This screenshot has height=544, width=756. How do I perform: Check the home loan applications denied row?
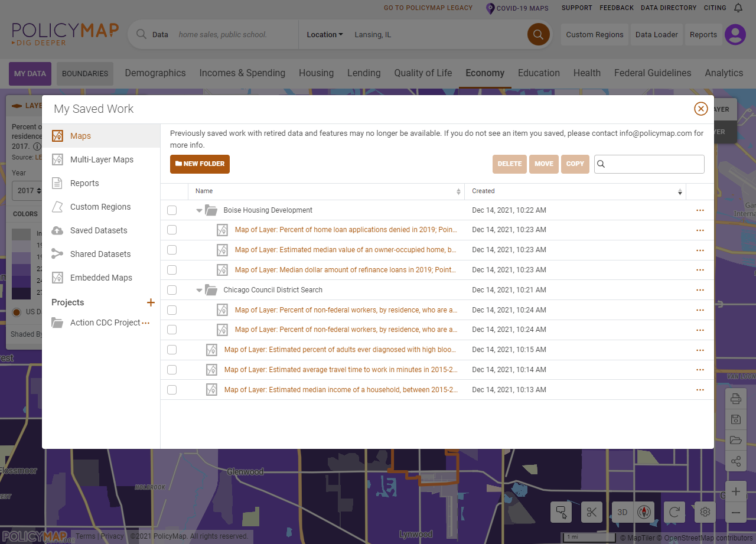pyautogui.click(x=172, y=230)
